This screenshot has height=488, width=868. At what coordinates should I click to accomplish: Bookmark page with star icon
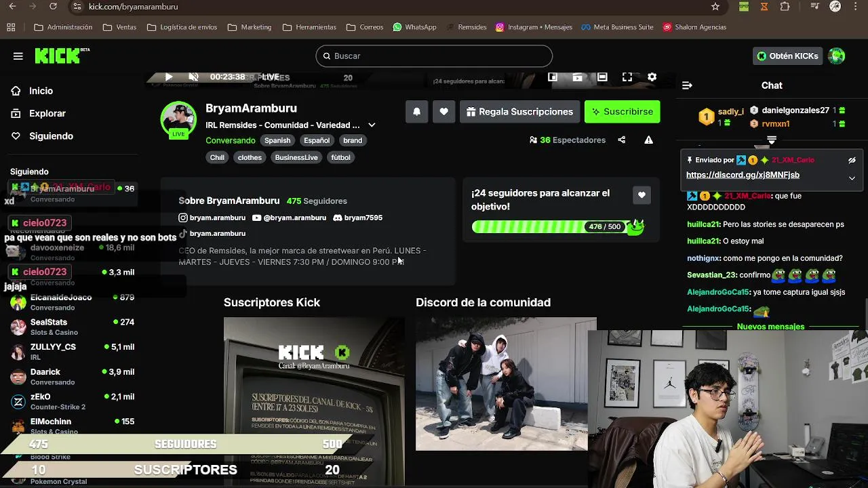point(715,7)
